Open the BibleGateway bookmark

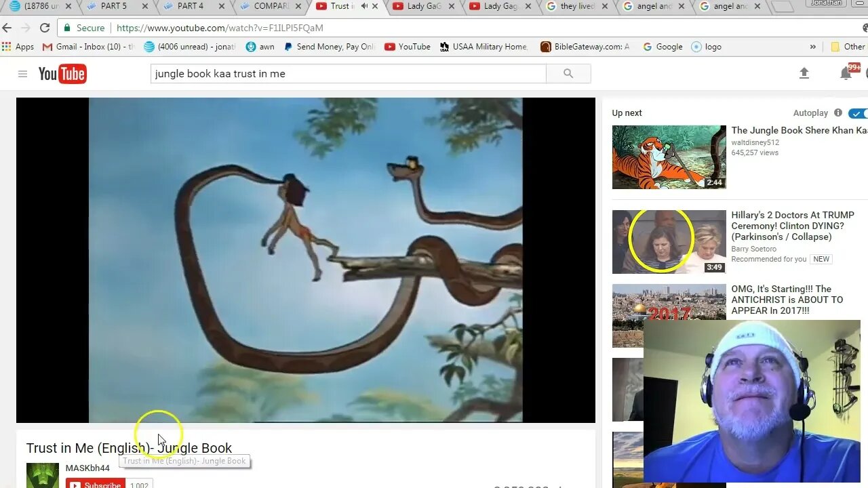point(585,47)
